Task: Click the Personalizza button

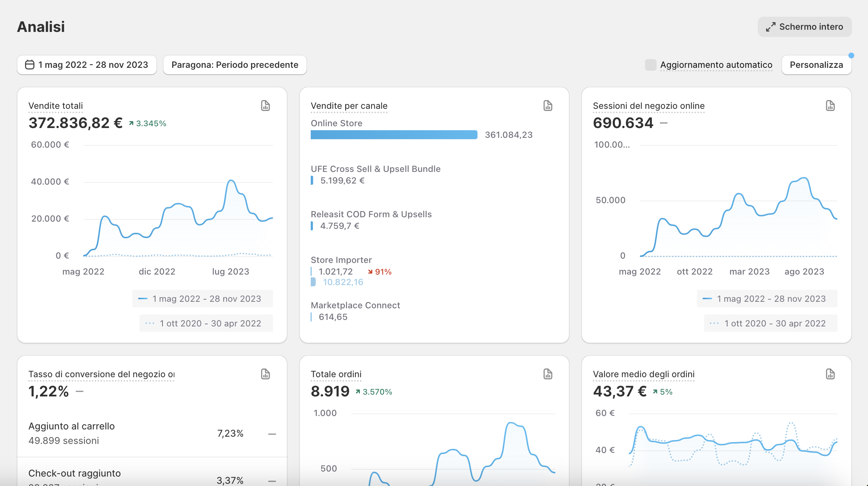Action: click(x=816, y=65)
